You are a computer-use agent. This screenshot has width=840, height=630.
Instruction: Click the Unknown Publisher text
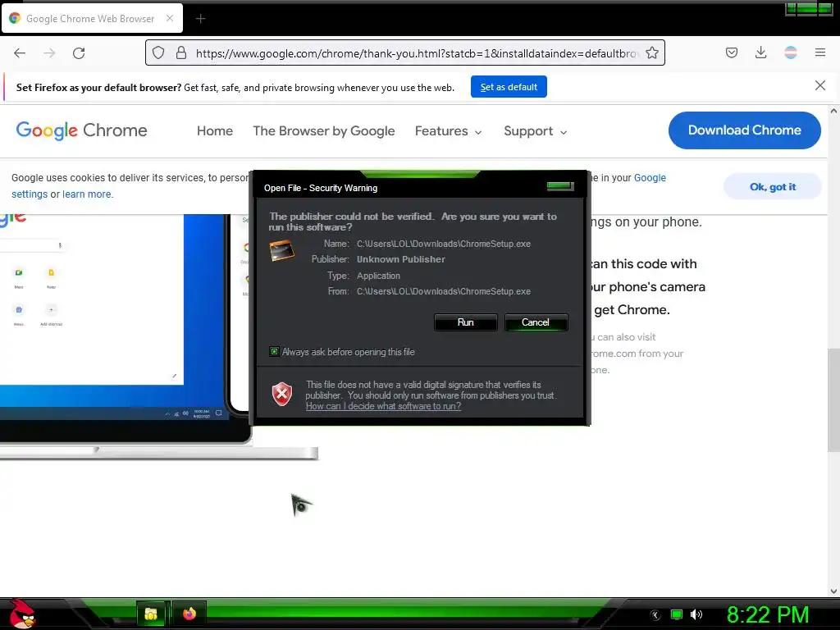tap(400, 259)
